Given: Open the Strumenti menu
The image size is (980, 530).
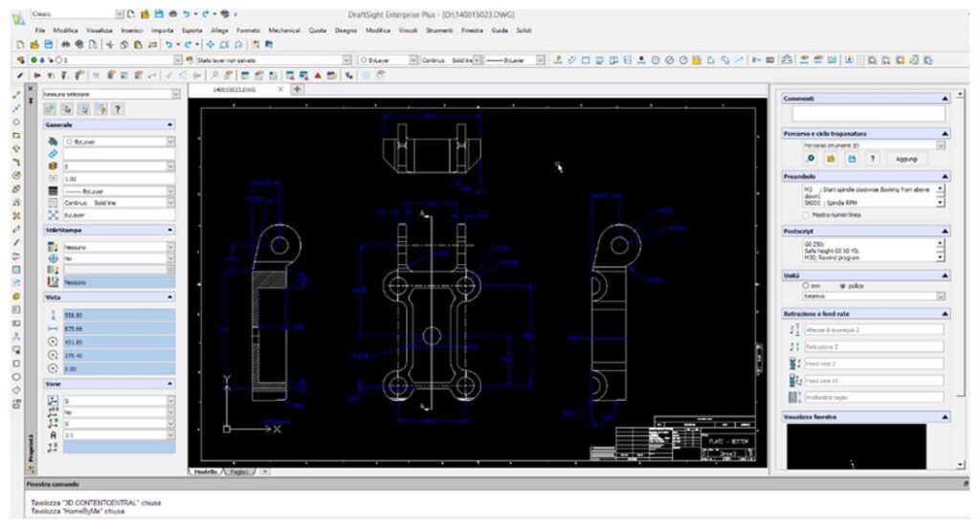Looking at the screenshot, I should point(439,30).
